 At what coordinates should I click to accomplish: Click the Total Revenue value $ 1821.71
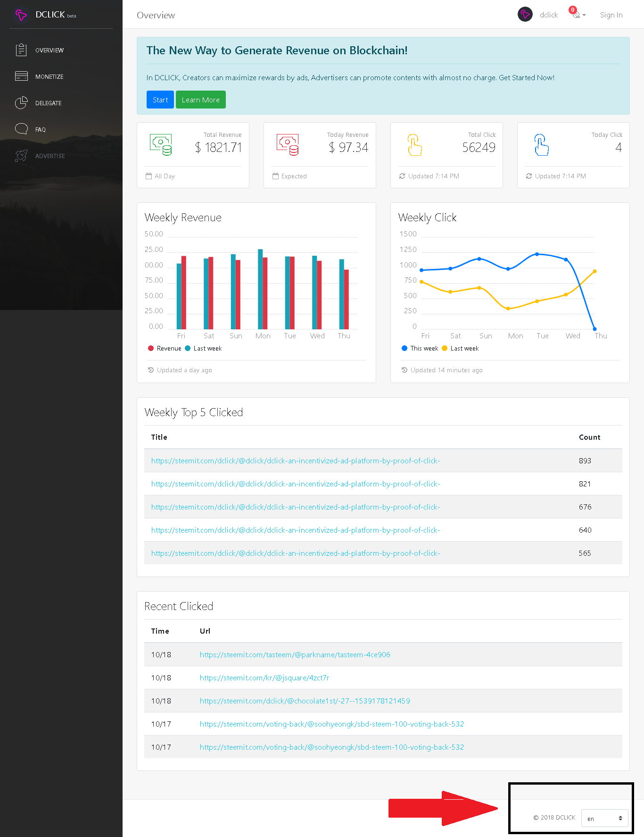[x=218, y=148]
